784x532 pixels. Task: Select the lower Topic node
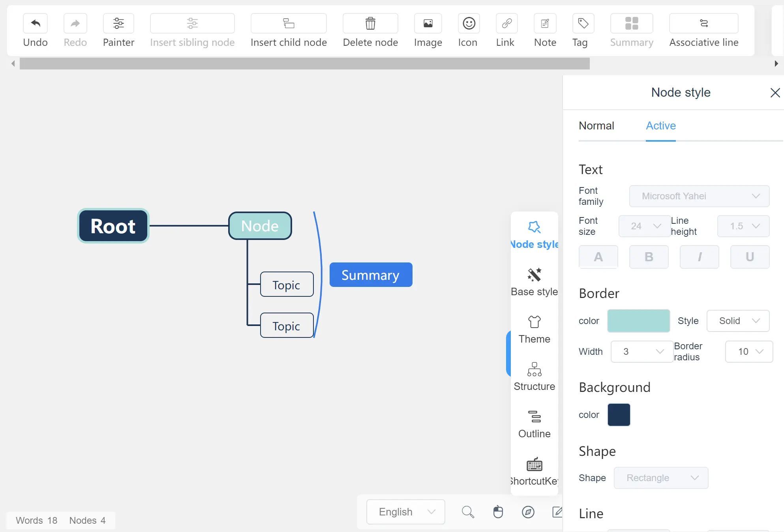tap(287, 326)
